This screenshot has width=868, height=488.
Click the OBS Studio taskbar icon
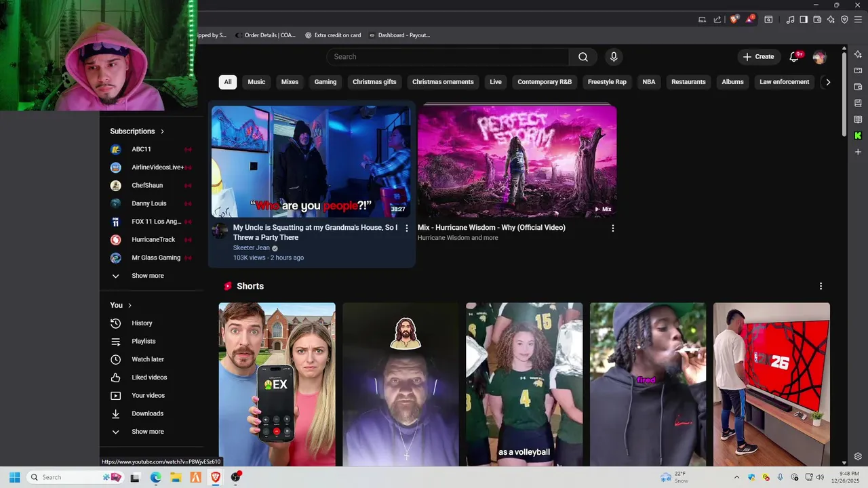pyautogui.click(x=235, y=477)
